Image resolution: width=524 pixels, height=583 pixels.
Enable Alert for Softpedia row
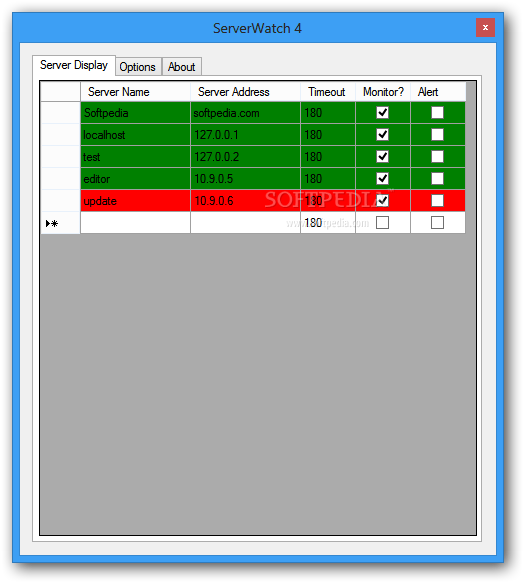(x=437, y=113)
